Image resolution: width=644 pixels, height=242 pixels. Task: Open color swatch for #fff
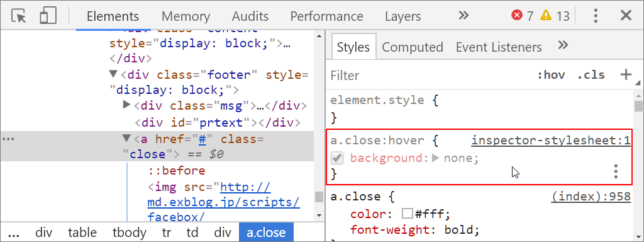pos(407,214)
